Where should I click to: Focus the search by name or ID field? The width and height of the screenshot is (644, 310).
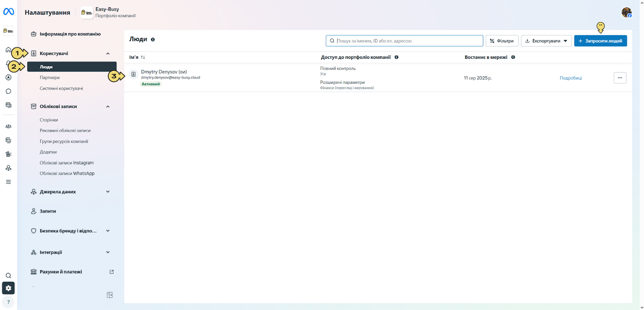[404, 41]
